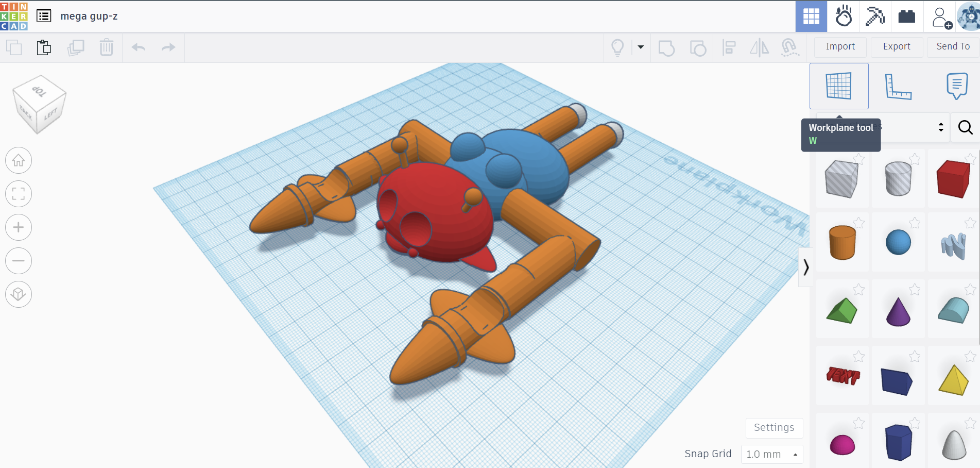Expand the visibility options arrow

point(641,47)
